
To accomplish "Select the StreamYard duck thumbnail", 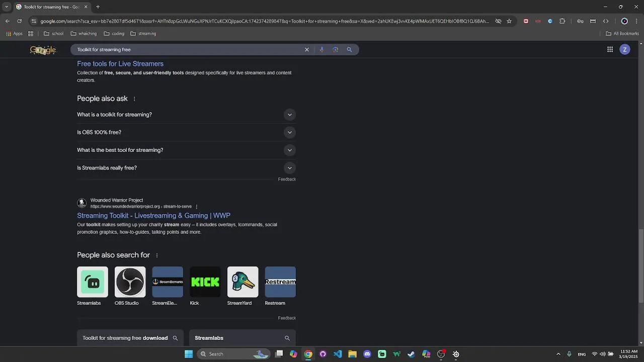I will pos(243,282).
